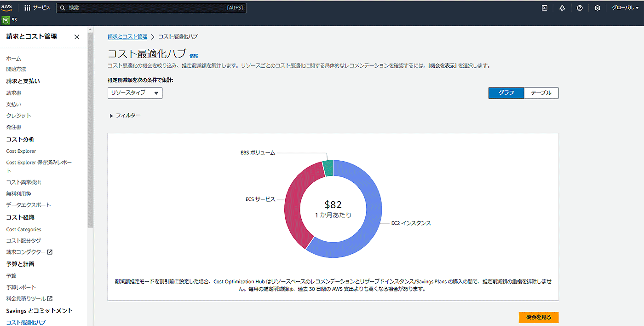Click the search box in top bar
Image resolution: width=644 pixels, height=326 pixels.
[x=151, y=8]
